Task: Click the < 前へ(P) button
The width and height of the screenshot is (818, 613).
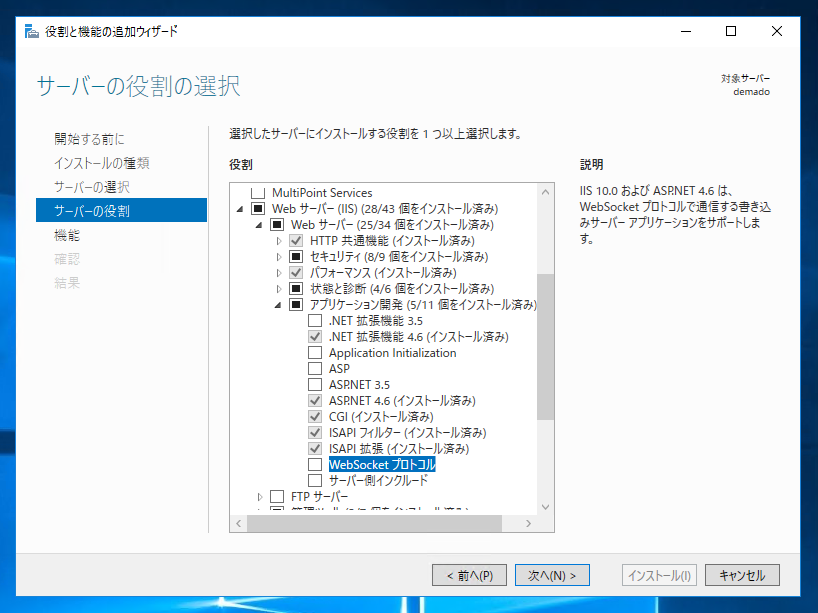Action: (x=469, y=575)
